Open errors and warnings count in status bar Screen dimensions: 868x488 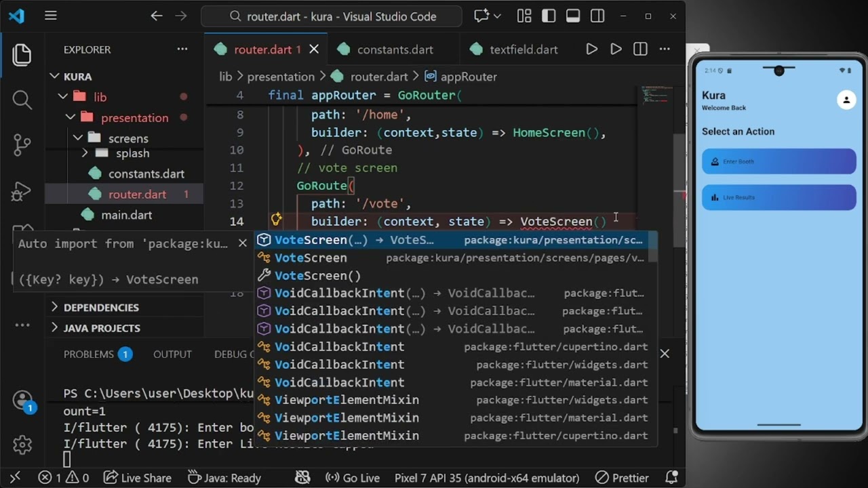point(63,478)
